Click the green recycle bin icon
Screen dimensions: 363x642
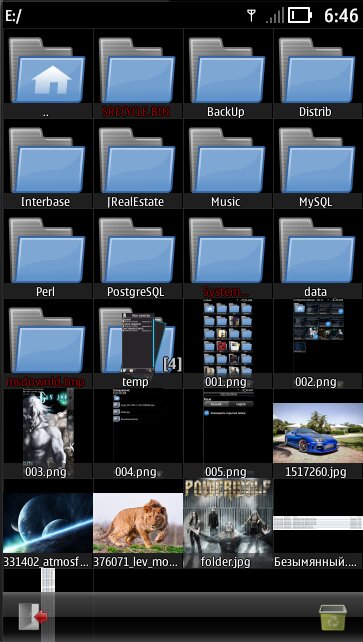click(333, 617)
